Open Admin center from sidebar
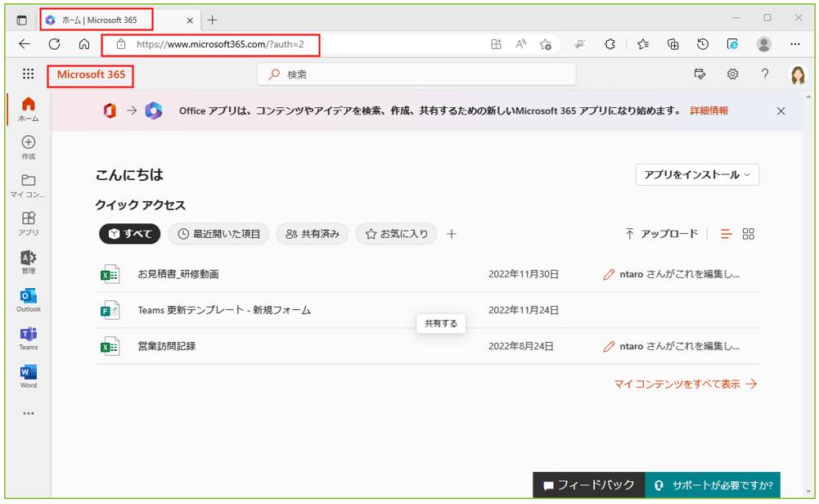 (28, 262)
